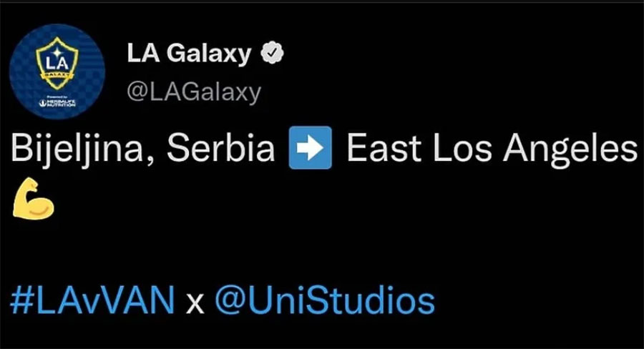
Task: Open the LA Galaxy profile avatar
Action: pos(57,72)
